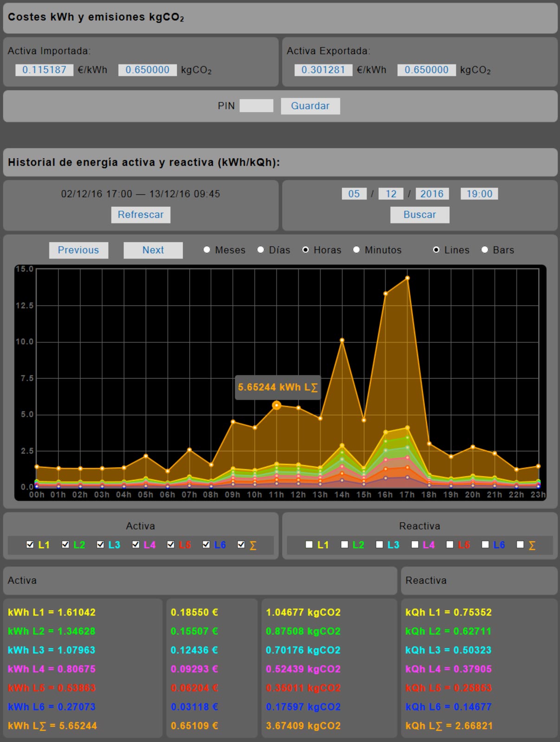Click the Refrescar button
560x742 pixels.
point(141,215)
